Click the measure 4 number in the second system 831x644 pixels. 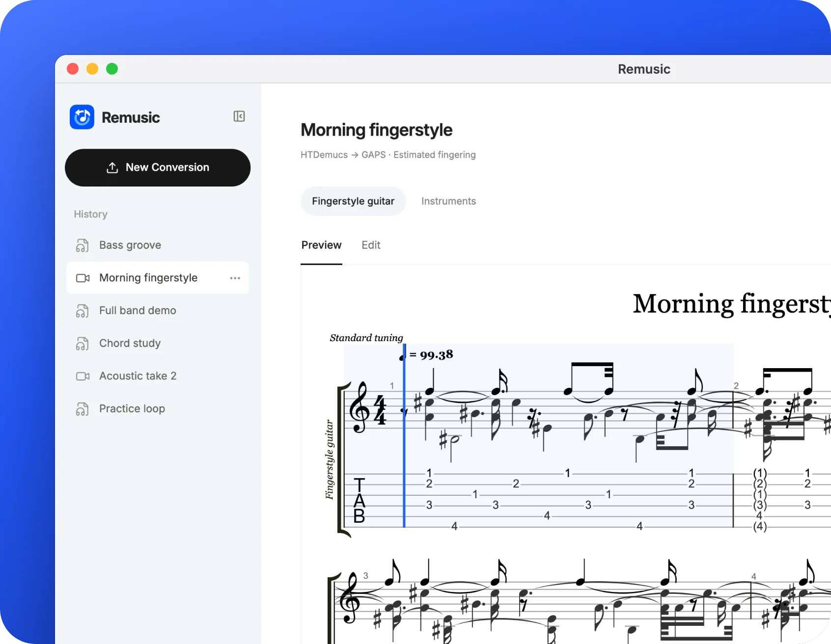coord(754,576)
